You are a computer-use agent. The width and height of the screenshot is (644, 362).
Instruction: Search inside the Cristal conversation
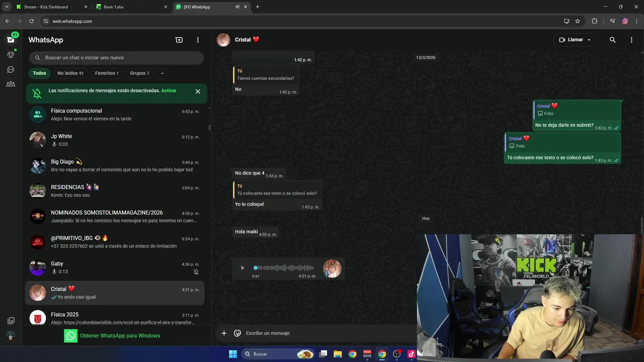click(x=612, y=40)
